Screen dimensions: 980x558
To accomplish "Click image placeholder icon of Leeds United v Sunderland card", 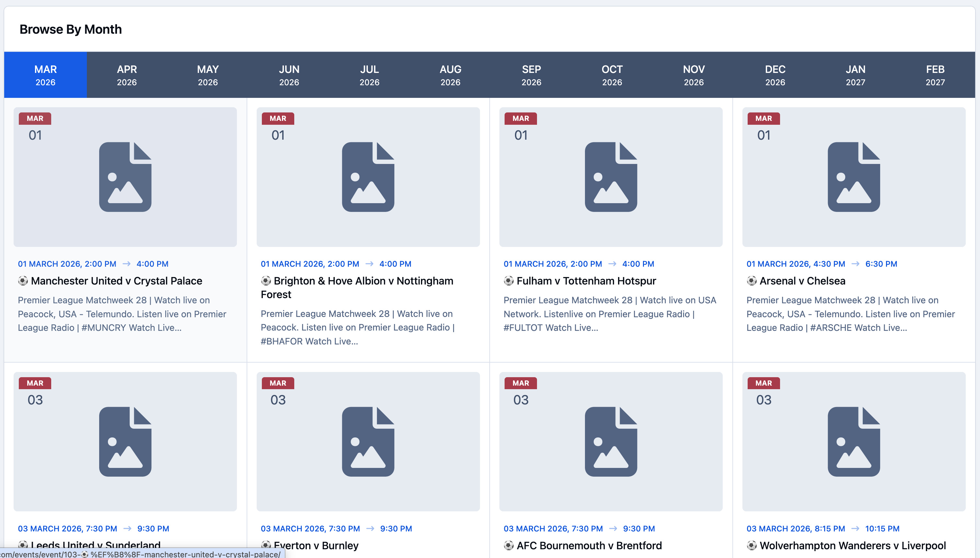I will (x=125, y=441).
